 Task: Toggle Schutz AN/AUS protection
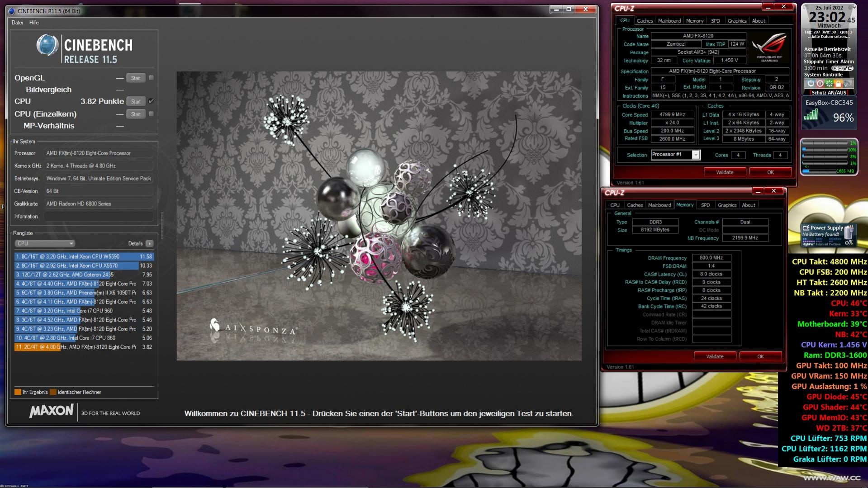pyautogui.click(x=829, y=93)
